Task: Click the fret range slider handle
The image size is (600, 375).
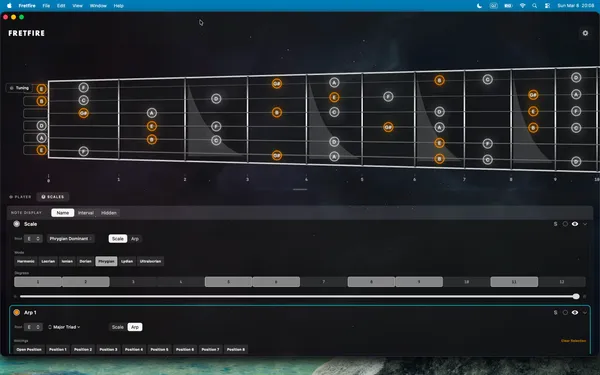Action: pyautogui.click(x=576, y=297)
